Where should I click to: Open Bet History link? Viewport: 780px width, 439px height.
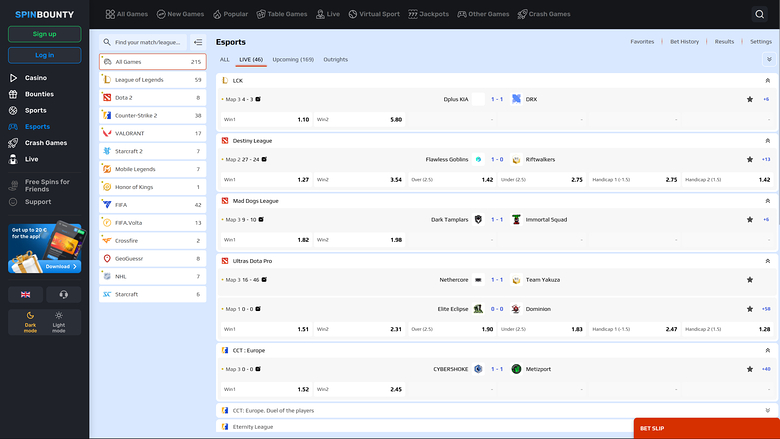tap(684, 42)
